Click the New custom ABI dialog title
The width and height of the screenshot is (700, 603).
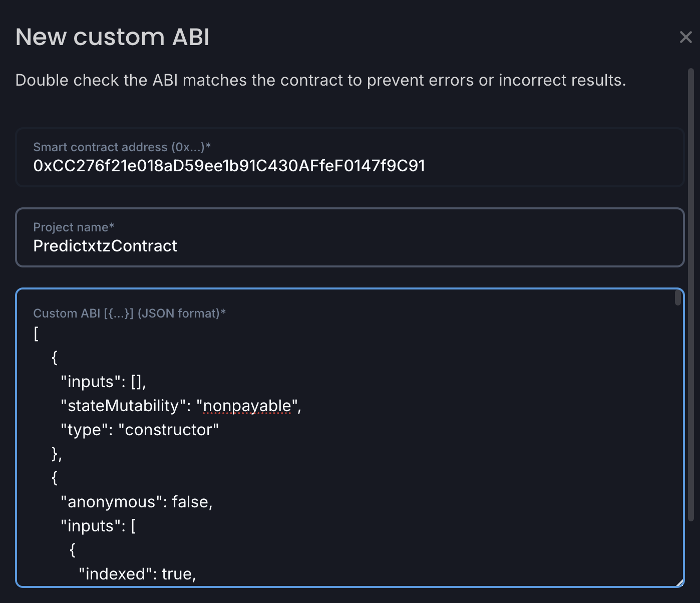[113, 36]
